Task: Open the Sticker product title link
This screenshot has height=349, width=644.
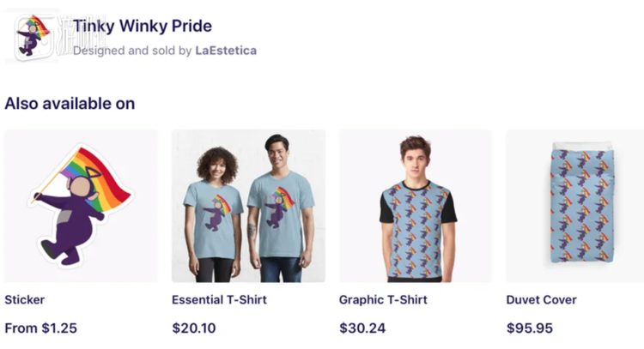Action: click(x=25, y=300)
